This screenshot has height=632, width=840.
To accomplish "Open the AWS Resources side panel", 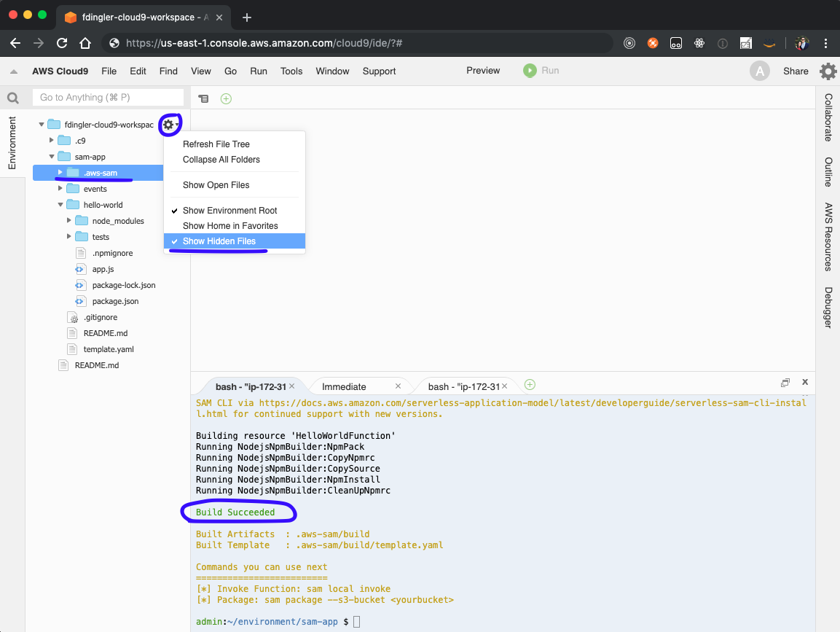I will (828, 236).
